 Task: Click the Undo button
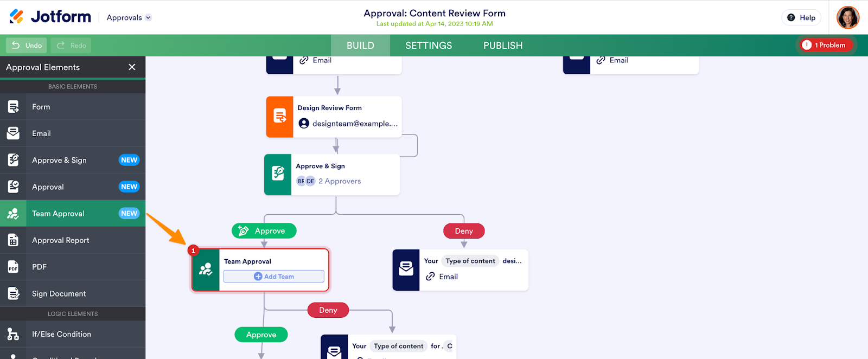pyautogui.click(x=27, y=46)
